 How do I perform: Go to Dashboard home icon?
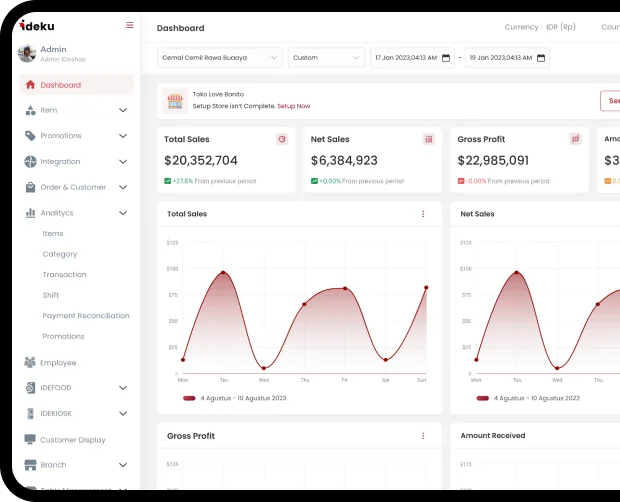tap(30, 85)
